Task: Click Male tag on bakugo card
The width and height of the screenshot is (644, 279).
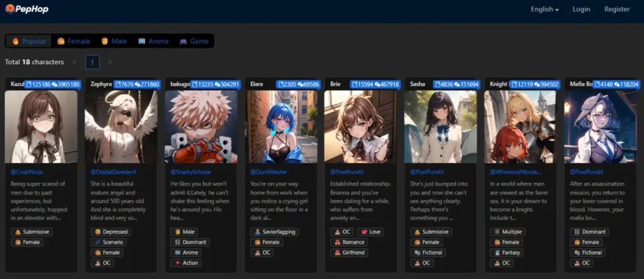Action: [x=184, y=232]
